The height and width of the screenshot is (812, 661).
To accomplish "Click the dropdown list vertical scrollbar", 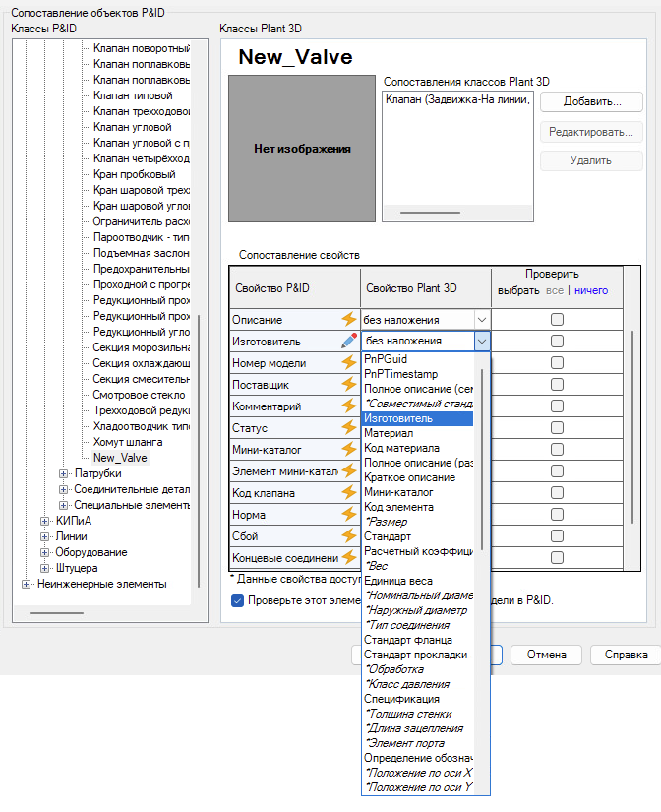I will point(482,460).
